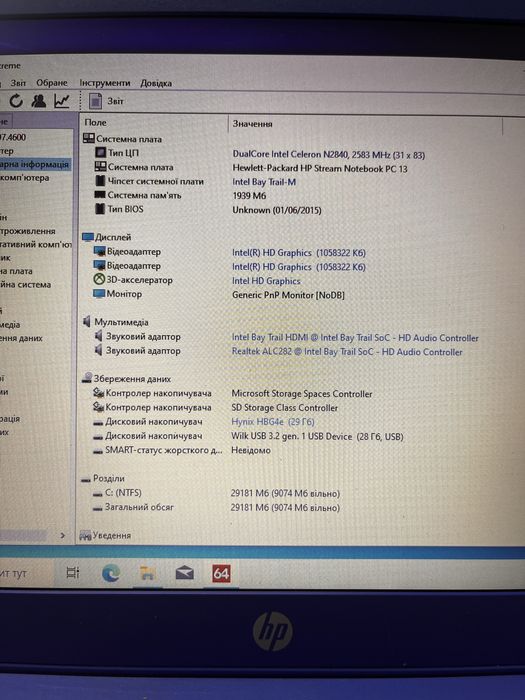
Task: Click the Звіт report toolbar button
Action: (x=106, y=101)
